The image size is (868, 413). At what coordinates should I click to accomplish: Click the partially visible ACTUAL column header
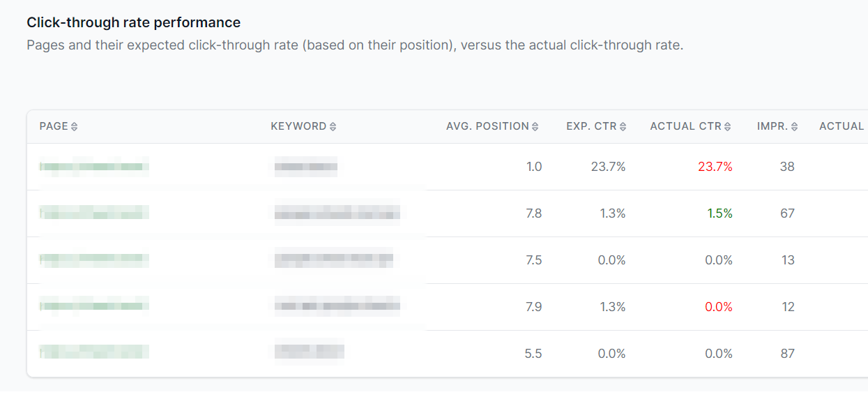[x=842, y=126]
